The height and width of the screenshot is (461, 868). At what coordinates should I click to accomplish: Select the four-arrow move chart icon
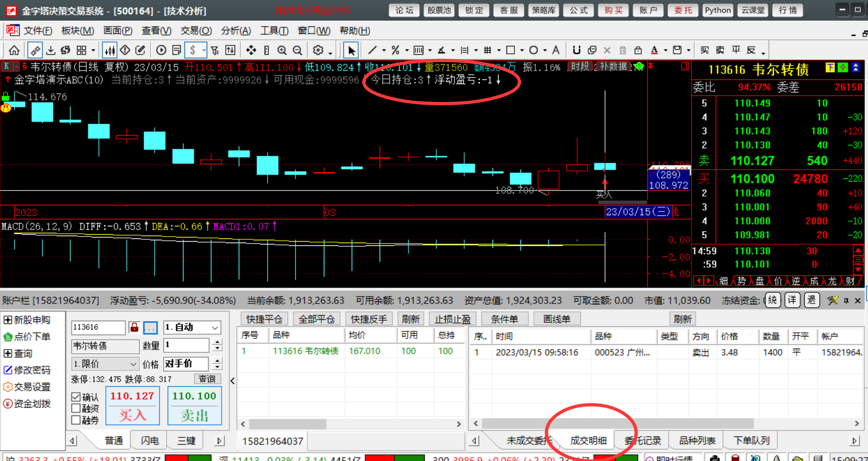coord(251,50)
